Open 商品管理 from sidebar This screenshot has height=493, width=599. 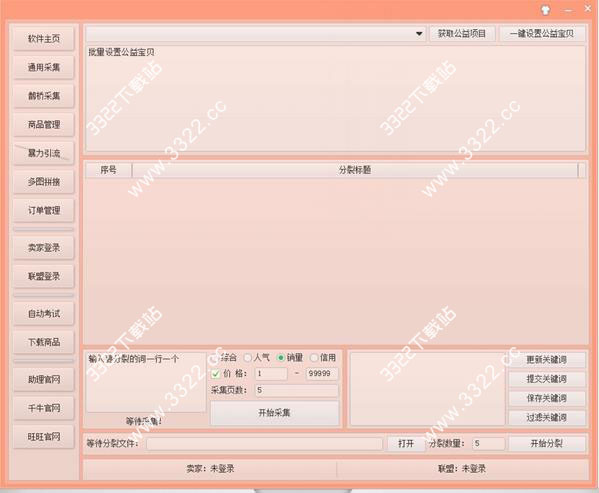pyautogui.click(x=44, y=124)
